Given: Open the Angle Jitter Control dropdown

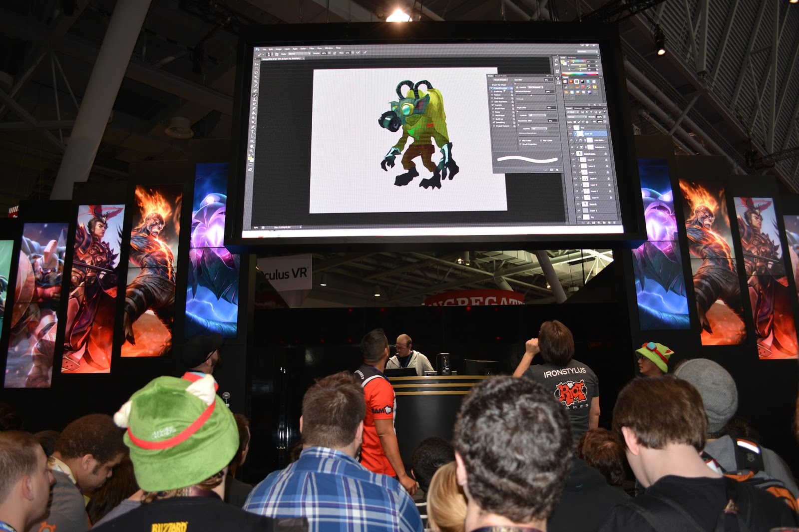Looking at the screenshot, I should (x=538, y=115).
